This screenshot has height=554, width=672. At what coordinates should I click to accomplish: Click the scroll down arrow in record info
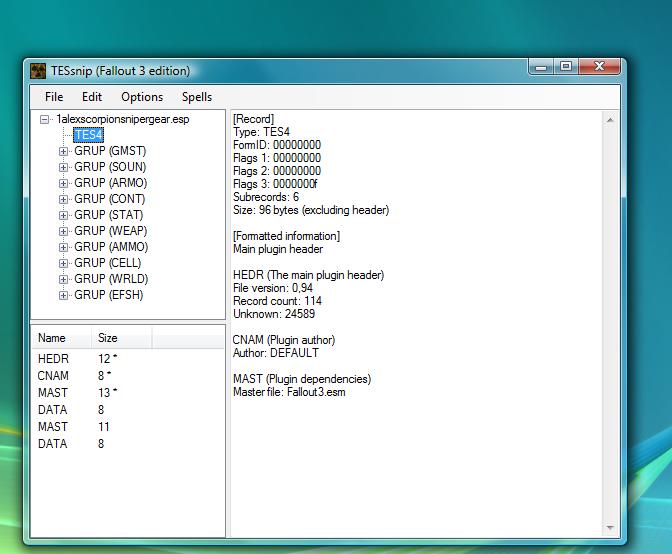[610, 528]
